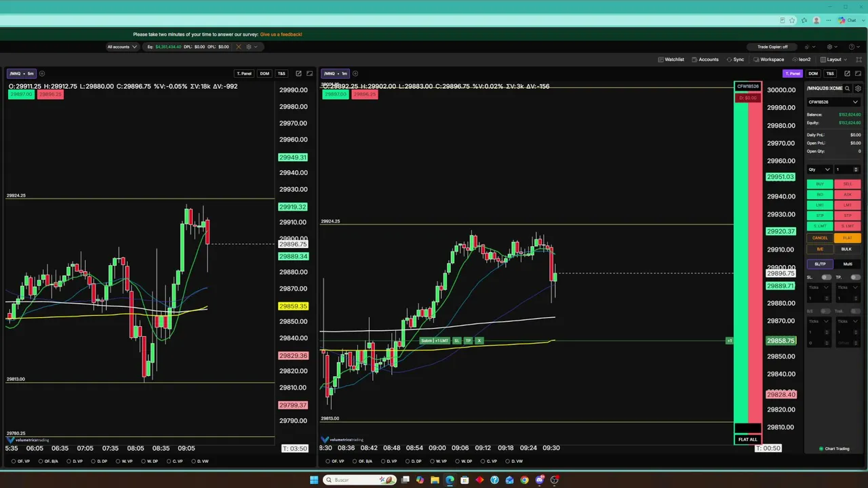Open T&S on the left chart
The height and width of the screenshot is (488, 868).
(281, 73)
